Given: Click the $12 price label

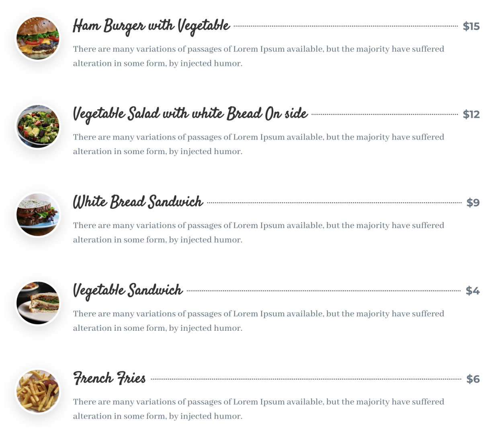Looking at the screenshot, I should pyautogui.click(x=471, y=114).
